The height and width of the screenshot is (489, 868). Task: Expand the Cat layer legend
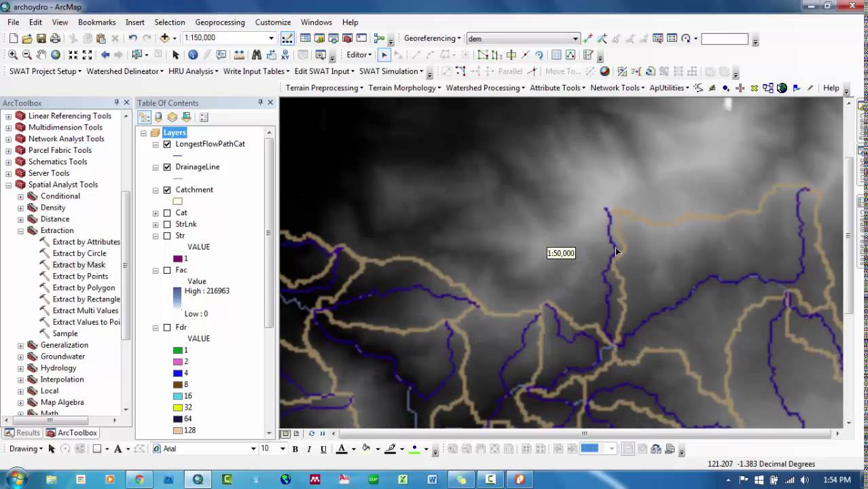tap(156, 213)
